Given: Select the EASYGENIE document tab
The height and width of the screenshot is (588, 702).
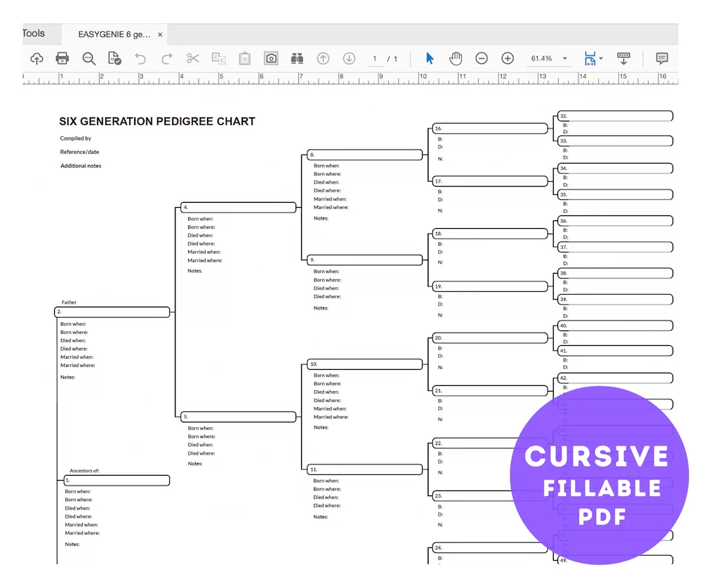Looking at the screenshot, I should [112, 33].
